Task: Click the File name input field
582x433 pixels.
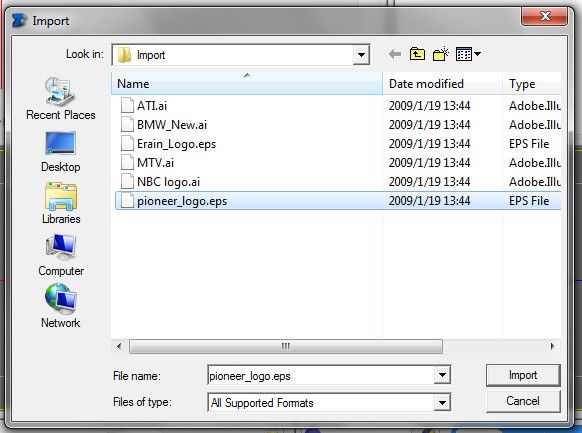Action: [x=321, y=375]
